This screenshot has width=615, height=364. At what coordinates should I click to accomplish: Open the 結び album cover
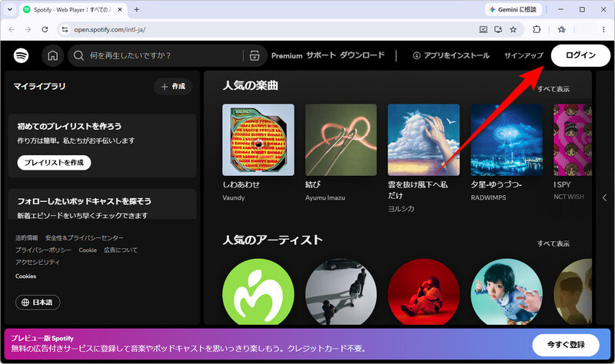pyautogui.click(x=341, y=140)
